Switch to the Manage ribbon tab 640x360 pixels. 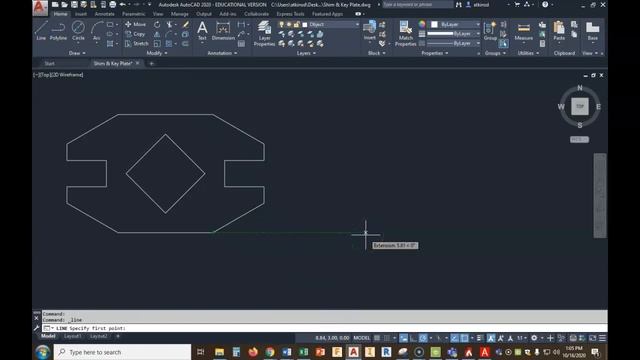click(x=180, y=14)
